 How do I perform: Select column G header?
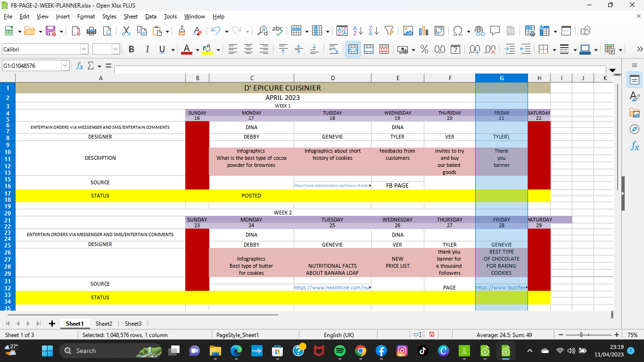point(501,78)
